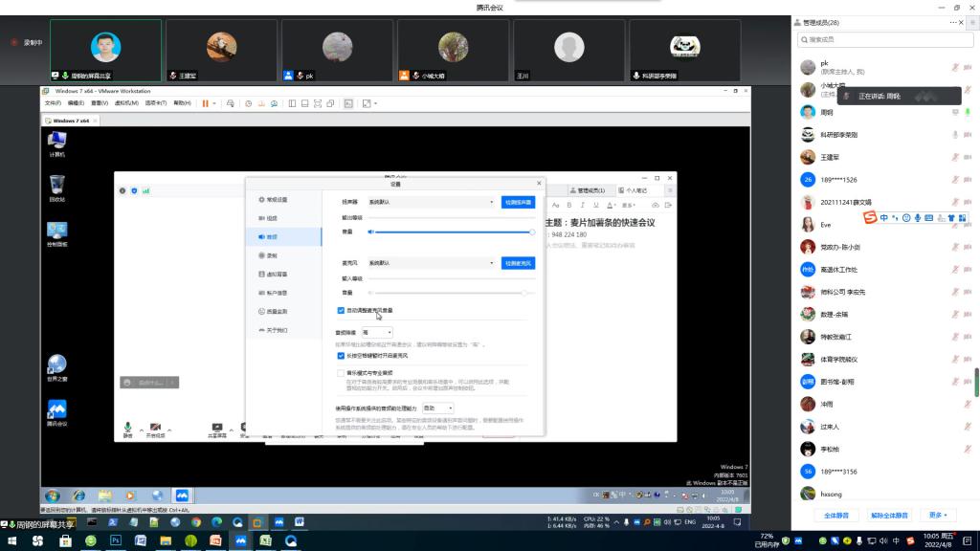980x551 pixels.
Task: Click the microphone mute icon in meeting toolbar
Action: pyautogui.click(x=127, y=428)
